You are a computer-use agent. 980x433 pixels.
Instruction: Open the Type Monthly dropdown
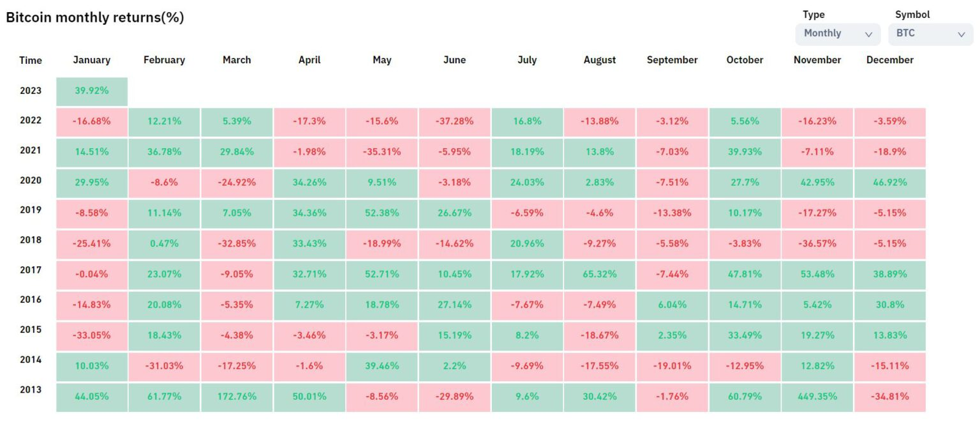(837, 34)
